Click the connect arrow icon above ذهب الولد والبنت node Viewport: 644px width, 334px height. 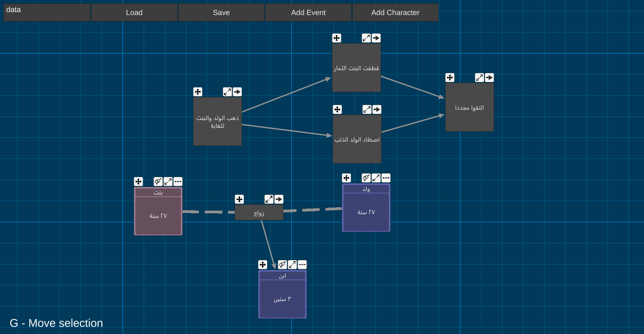[x=237, y=92]
